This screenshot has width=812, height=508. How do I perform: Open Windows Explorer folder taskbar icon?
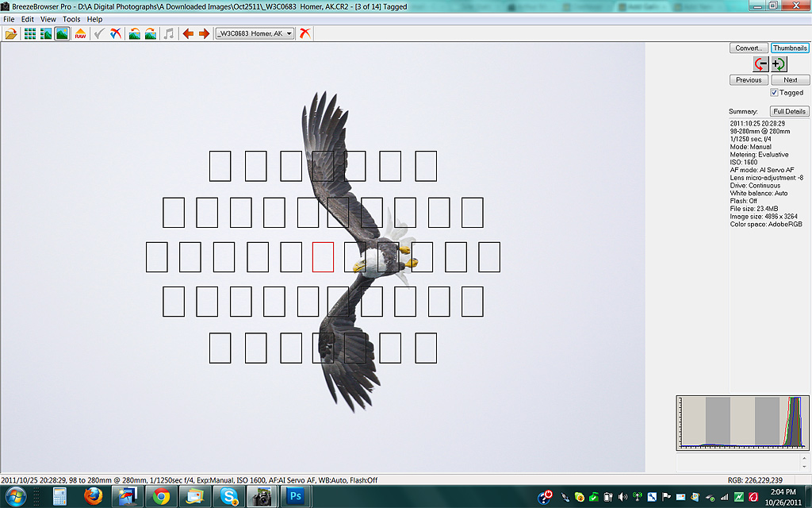pos(195,497)
